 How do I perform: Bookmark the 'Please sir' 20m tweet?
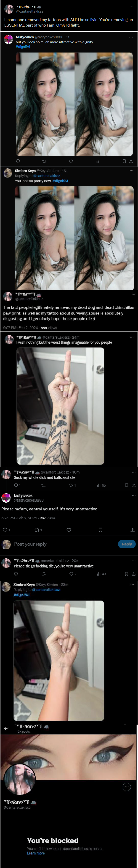[x=127, y=574]
